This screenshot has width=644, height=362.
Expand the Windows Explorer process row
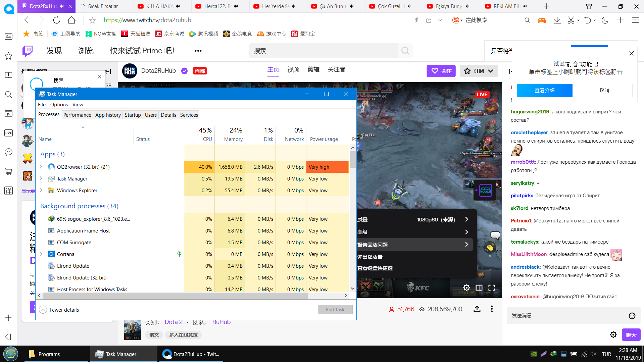point(41,190)
